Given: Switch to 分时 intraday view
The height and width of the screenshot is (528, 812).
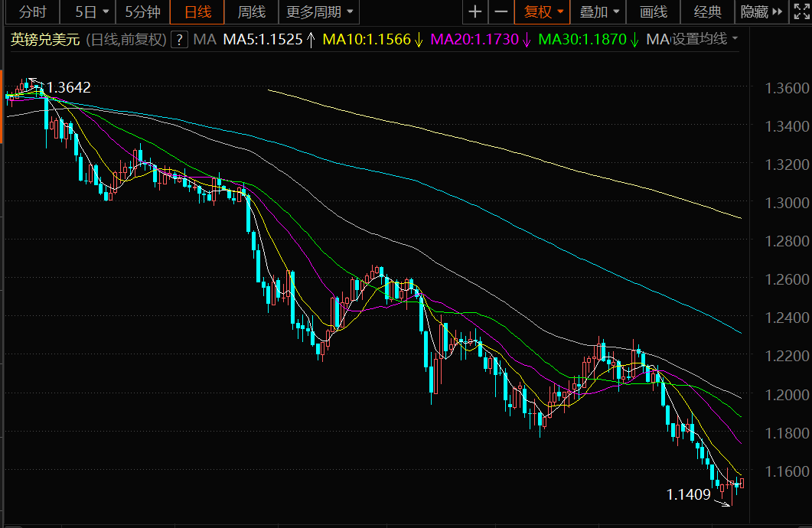Looking at the screenshot, I should click(x=32, y=12).
